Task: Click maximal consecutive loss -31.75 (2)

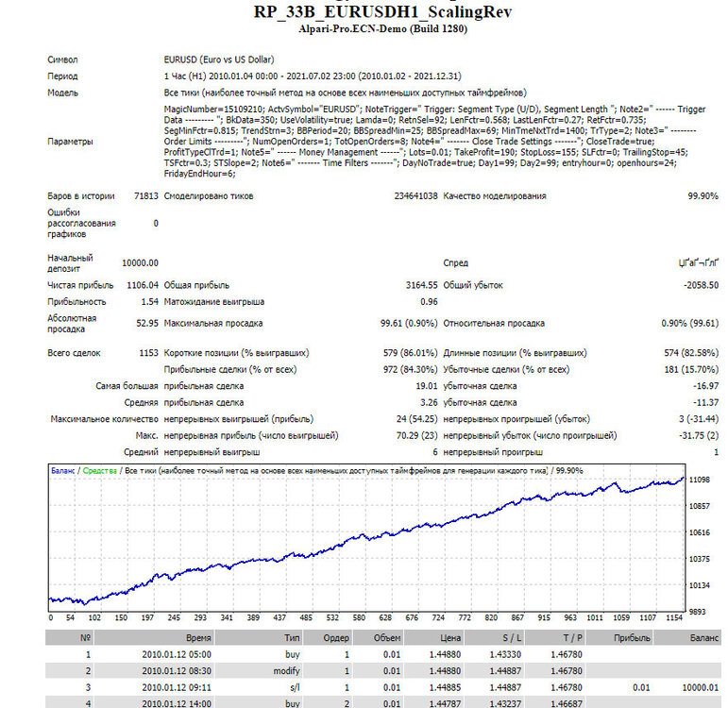Action: (699, 435)
